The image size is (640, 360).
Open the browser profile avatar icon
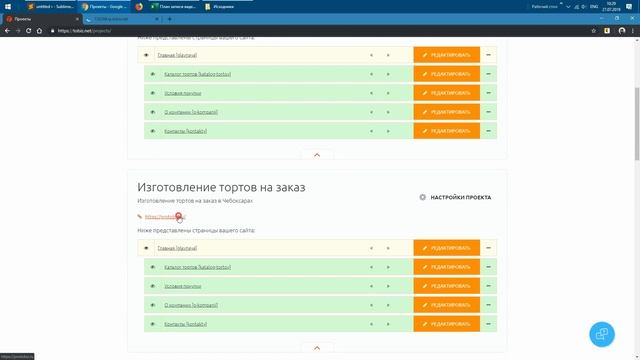point(622,31)
